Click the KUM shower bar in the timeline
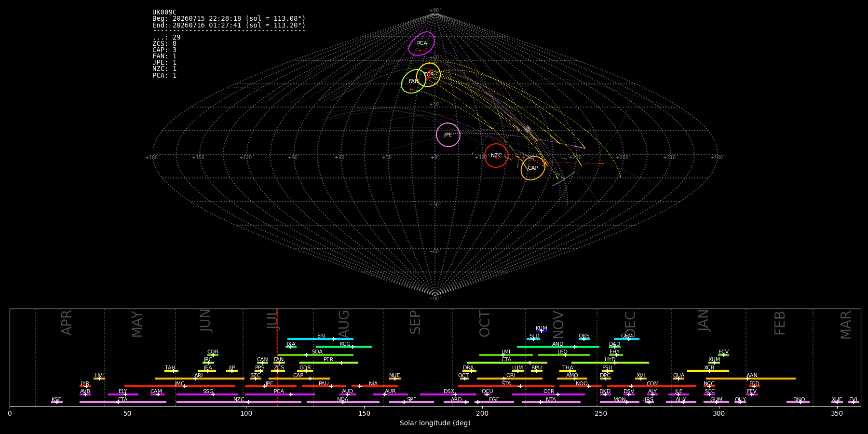 click(x=542, y=331)
